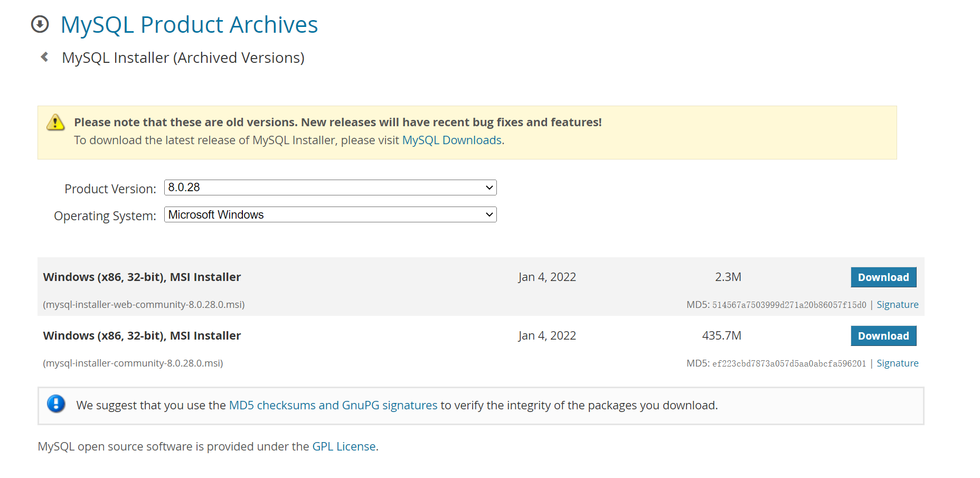The height and width of the screenshot is (478, 980).
Task: Click the MySQL Product Archives title
Action: click(x=189, y=25)
